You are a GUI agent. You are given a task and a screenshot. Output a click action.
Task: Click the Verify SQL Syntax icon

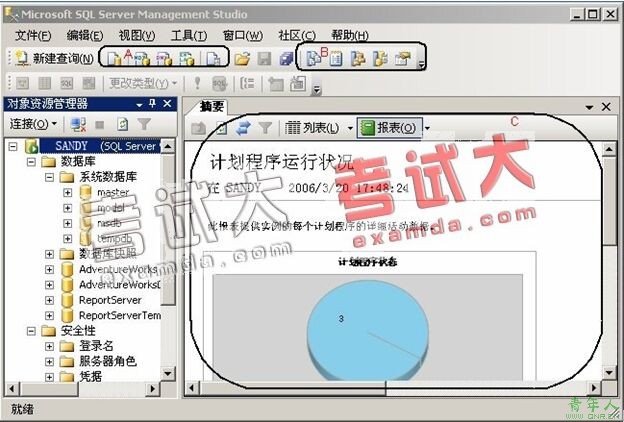[x=219, y=84]
